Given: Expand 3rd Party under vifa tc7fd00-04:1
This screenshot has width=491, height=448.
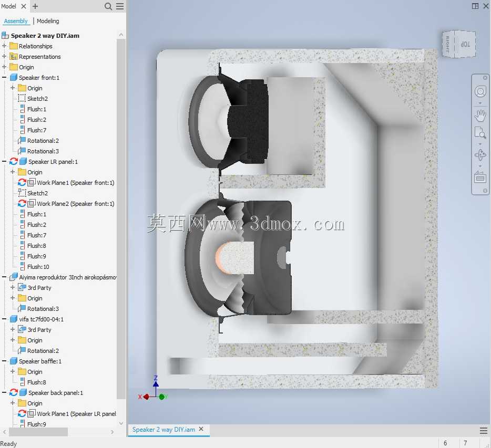Looking at the screenshot, I should 13,329.
